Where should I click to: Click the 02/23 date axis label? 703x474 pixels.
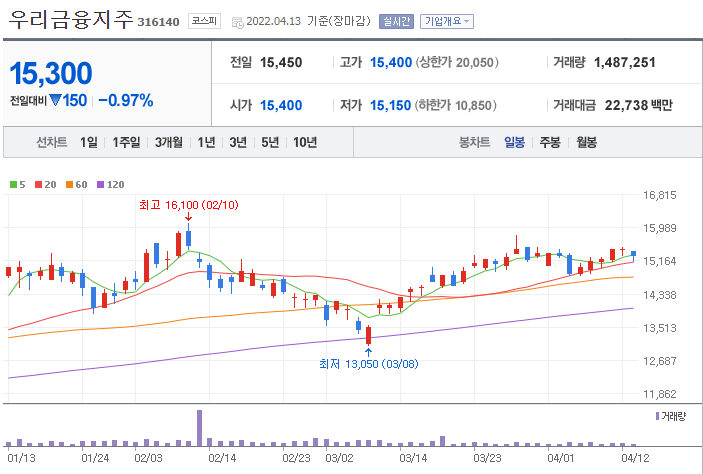[296, 458]
